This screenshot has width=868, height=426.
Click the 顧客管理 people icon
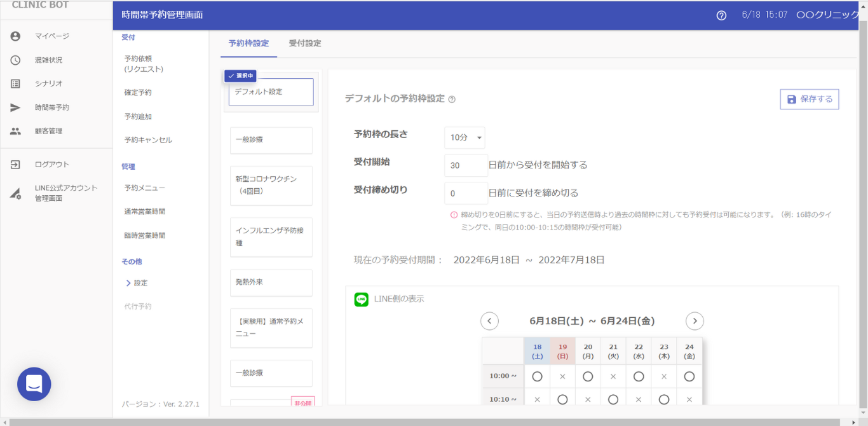pos(15,131)
